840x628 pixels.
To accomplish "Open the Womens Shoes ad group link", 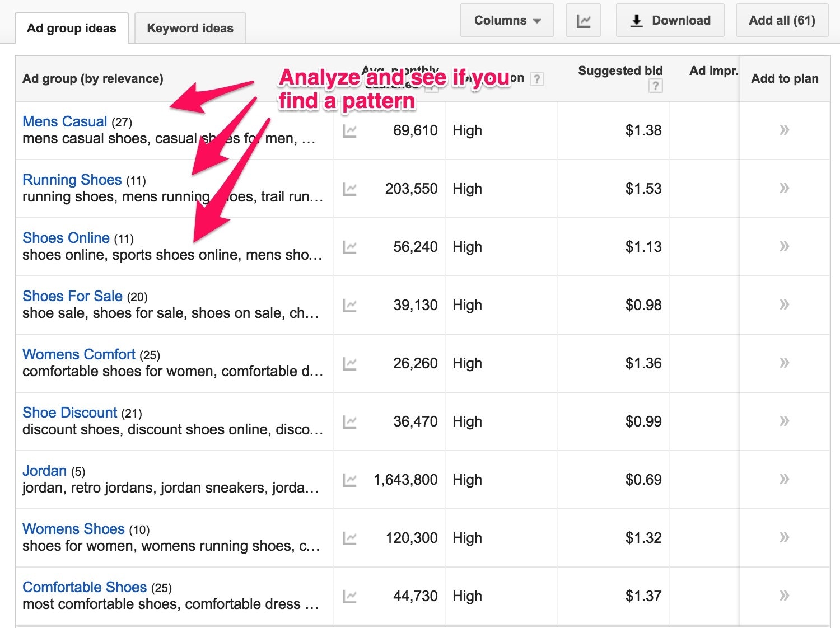I will tap(73, 529).
